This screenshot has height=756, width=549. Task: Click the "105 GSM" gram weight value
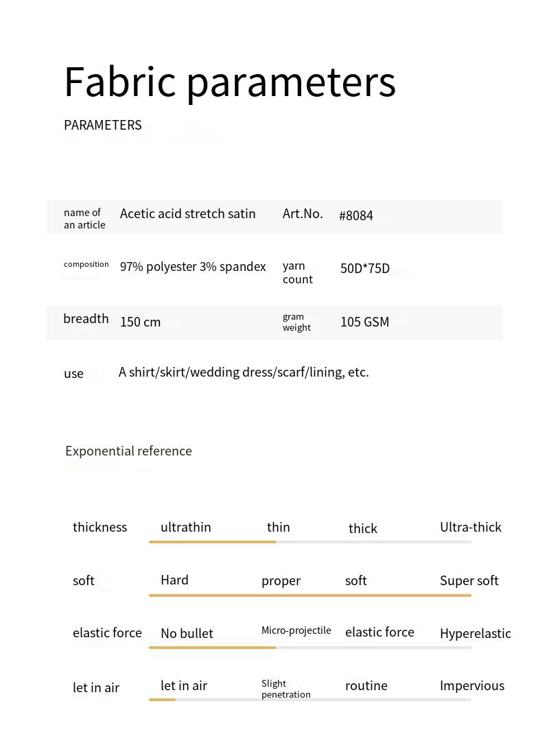[364, 322]
